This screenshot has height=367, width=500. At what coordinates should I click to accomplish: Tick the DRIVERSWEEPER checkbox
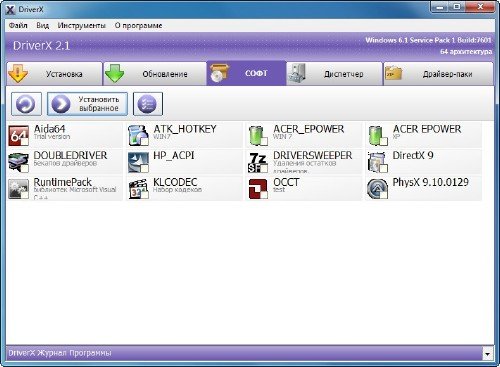[x=264, y=168]
